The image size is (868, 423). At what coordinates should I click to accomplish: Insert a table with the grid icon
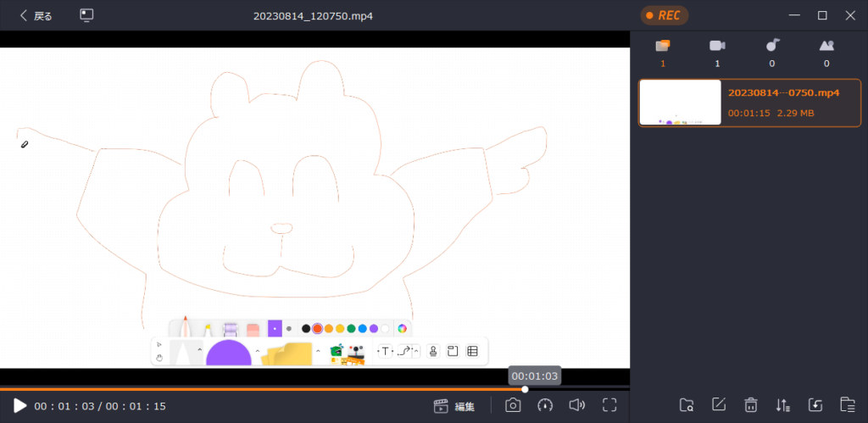point(472,351)
